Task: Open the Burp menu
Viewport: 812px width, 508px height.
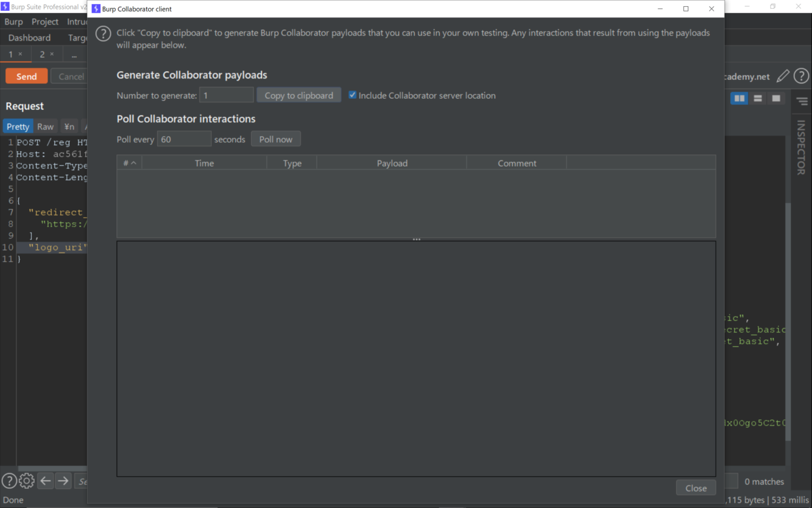Action: (x=14, y=22)
